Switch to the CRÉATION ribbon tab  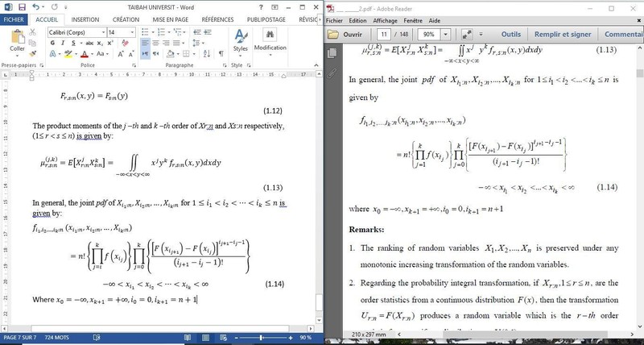[x=126, y=19]
